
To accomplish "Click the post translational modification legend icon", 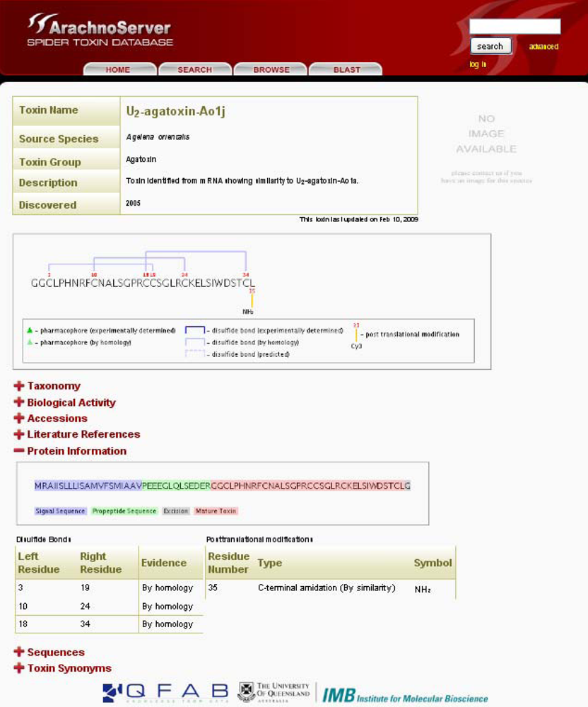I will point(356,335).
